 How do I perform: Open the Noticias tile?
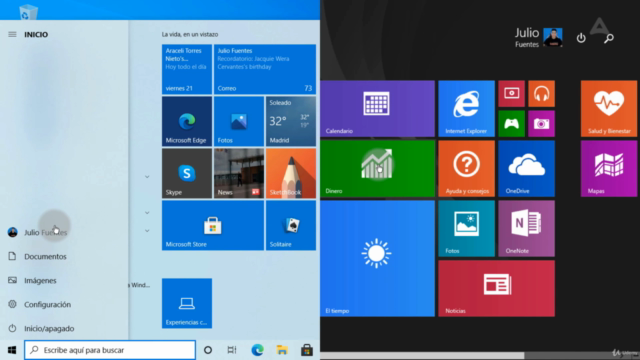497,288
